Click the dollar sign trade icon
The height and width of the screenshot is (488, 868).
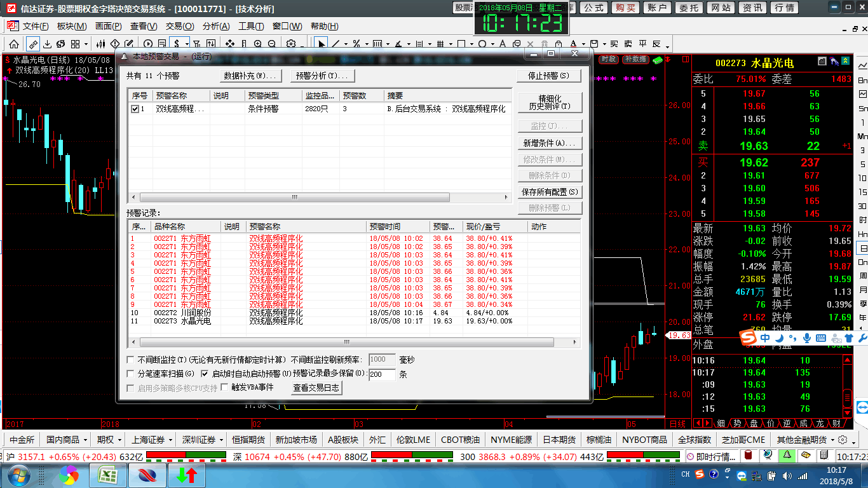tap(177, 44)
